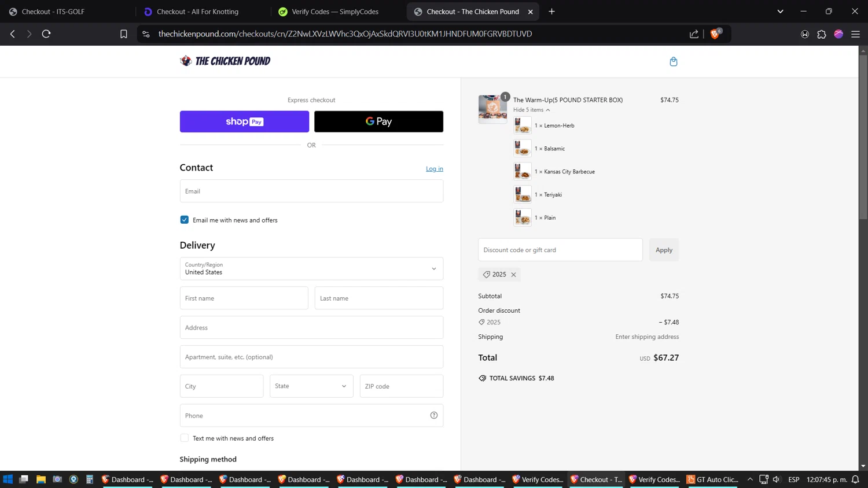Click the Email input field
Image resolution: width=868 pixels, height=488 pixels.
[311, 191]
